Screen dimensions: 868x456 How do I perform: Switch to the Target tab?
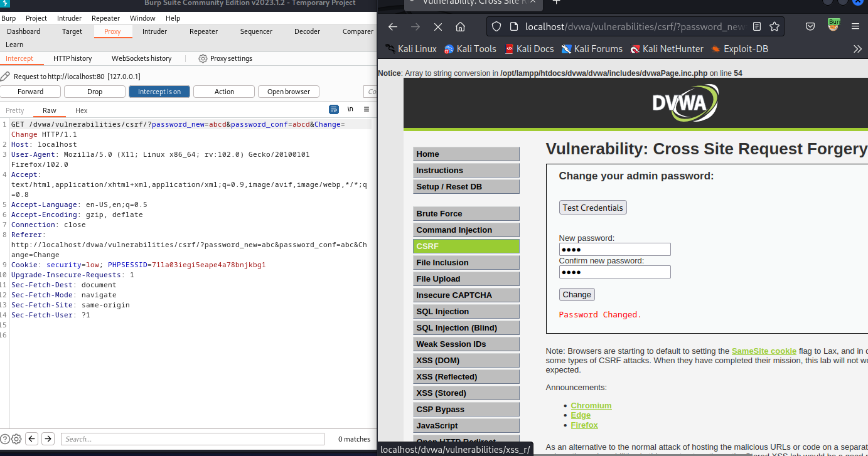72,31
